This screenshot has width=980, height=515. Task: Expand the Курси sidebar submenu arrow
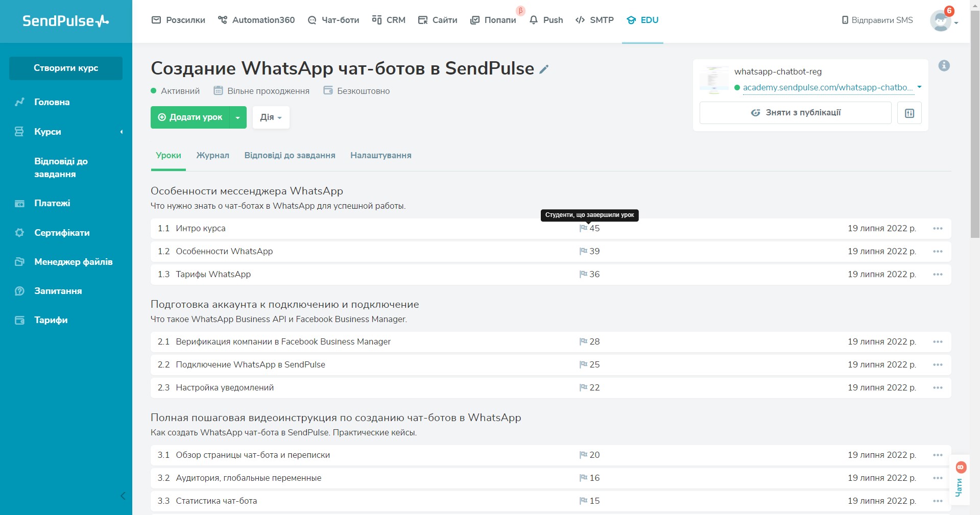[122, 132]
